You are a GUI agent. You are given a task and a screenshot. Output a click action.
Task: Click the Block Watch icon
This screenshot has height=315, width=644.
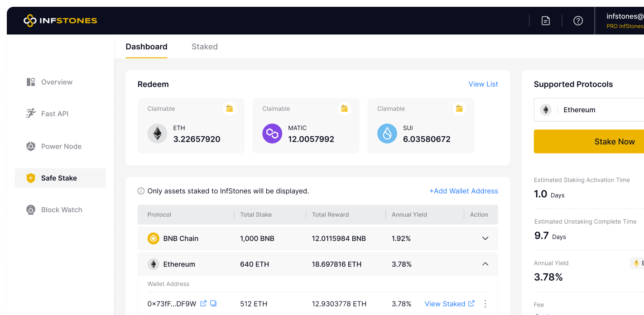coord(31,210)
